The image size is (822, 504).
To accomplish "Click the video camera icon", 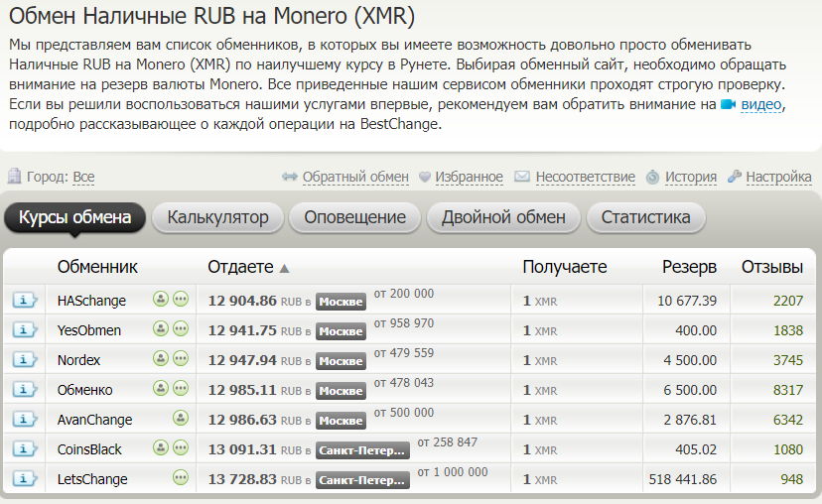I will tap(728, 104).
